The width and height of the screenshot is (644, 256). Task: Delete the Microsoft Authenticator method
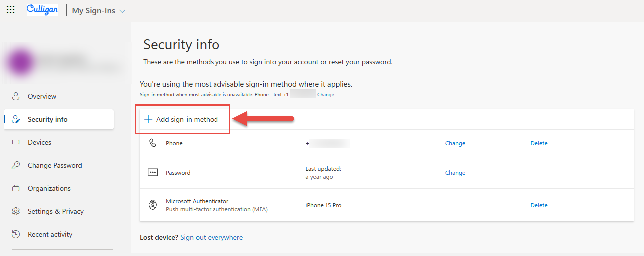(539, 205)
